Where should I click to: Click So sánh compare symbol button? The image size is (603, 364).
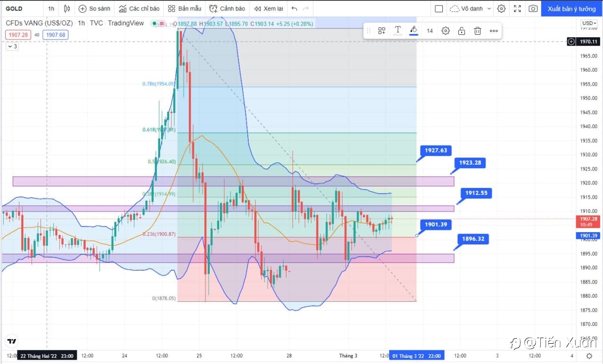tap(95, 8)
